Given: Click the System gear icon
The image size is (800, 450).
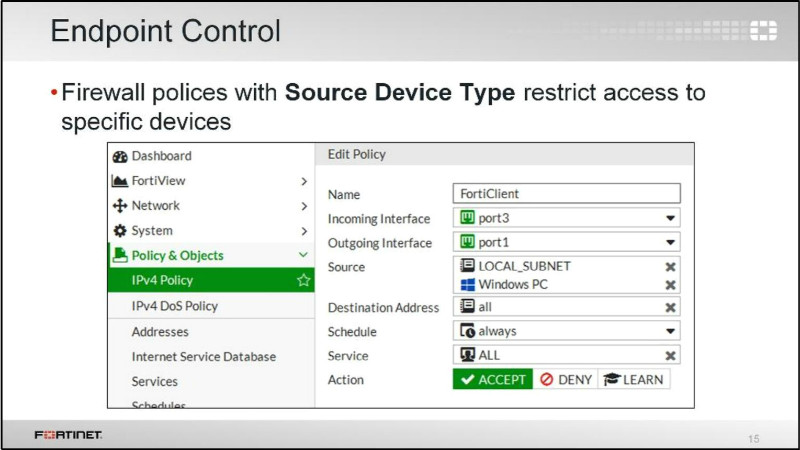Looking at the screenshot, I should point(120,231).
